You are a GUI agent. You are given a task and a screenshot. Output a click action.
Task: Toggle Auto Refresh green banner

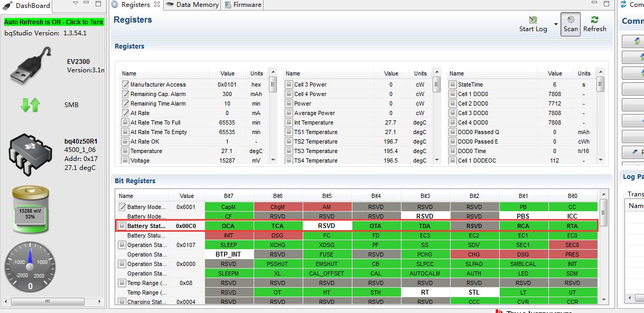pos(54,22)
